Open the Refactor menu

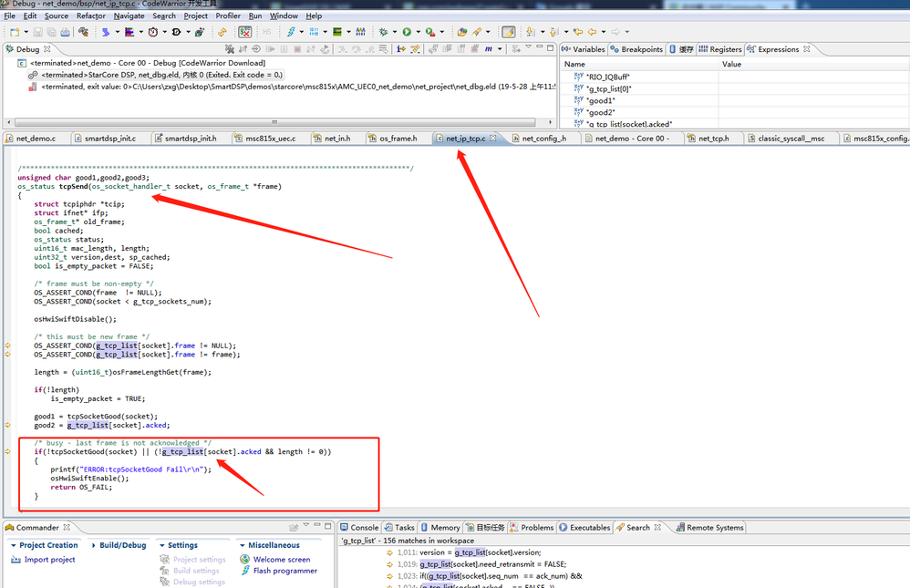(x=90, y=15)
